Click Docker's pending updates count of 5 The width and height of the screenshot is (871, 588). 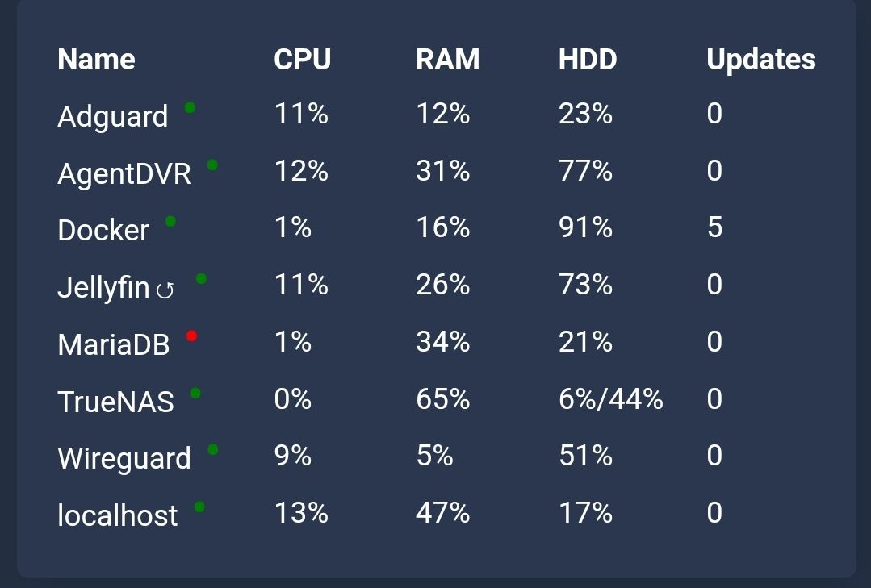coord(714,227)
